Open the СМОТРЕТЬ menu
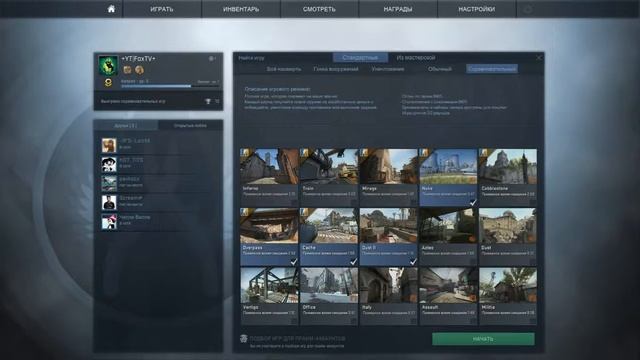This screenshot has width=640, height=360. pos(319,9)
